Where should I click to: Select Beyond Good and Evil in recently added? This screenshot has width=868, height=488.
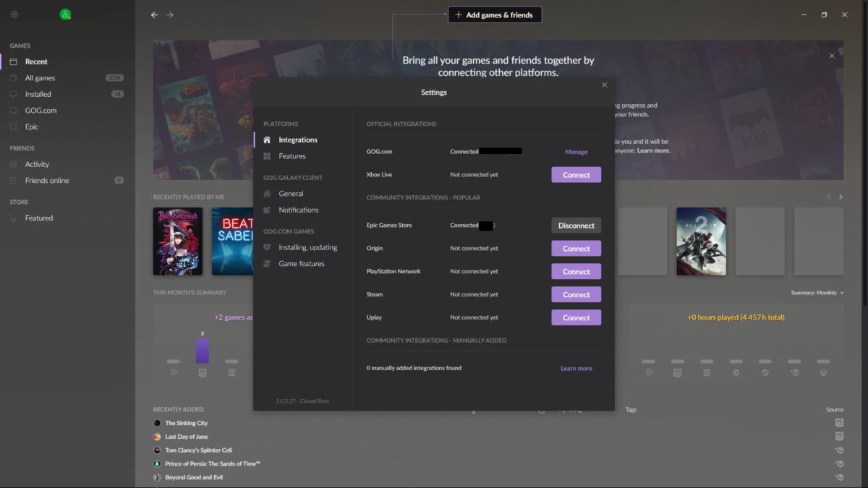(194, 477)
